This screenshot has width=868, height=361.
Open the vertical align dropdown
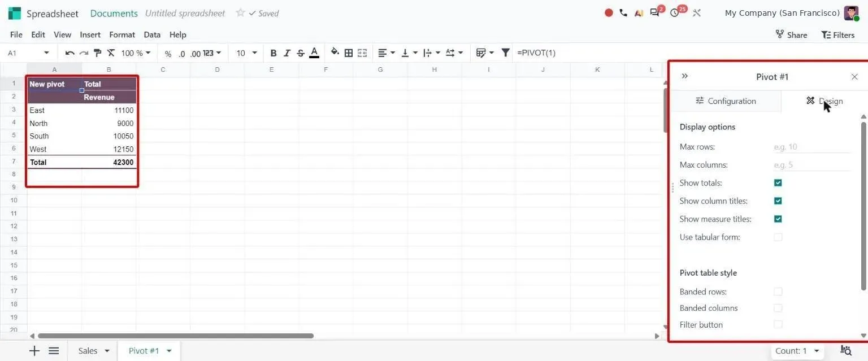coord(409,53)
